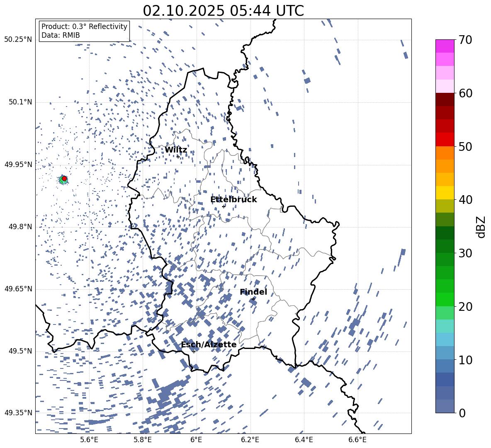Viewport: 491px width, 448px height.
Task: Click the 6.4°E longitude label
Action: click(304, 440)
